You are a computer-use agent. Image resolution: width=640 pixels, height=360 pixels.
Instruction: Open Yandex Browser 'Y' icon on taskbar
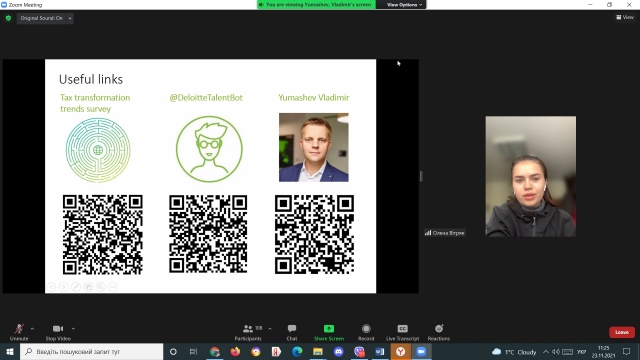(400, 351)
